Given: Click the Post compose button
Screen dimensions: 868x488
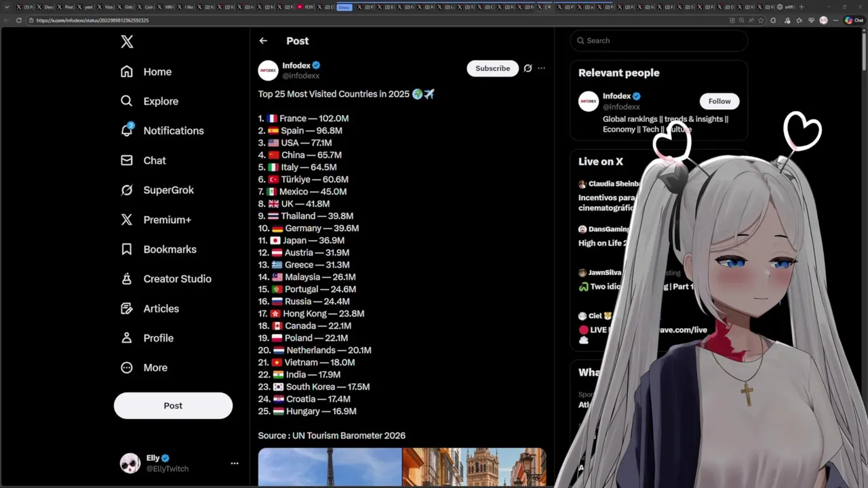Looking at the screenshot, I should point(173,405).
